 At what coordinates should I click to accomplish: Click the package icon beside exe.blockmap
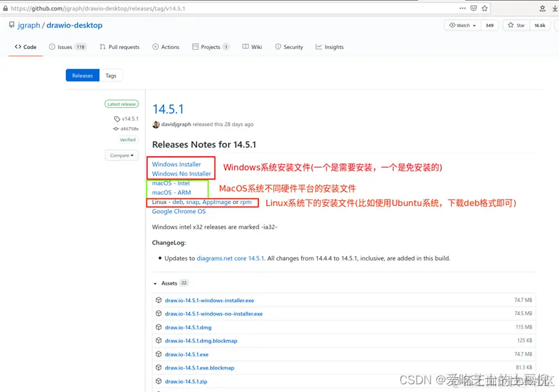(158, 367)
